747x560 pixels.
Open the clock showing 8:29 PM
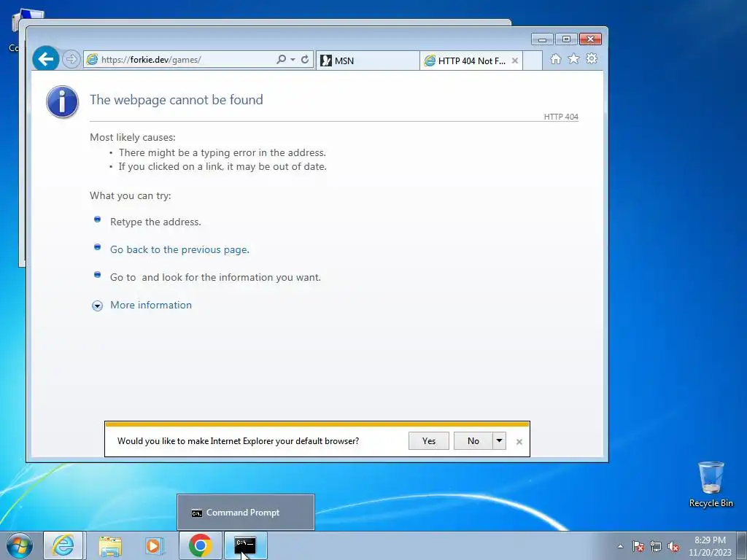710,546
